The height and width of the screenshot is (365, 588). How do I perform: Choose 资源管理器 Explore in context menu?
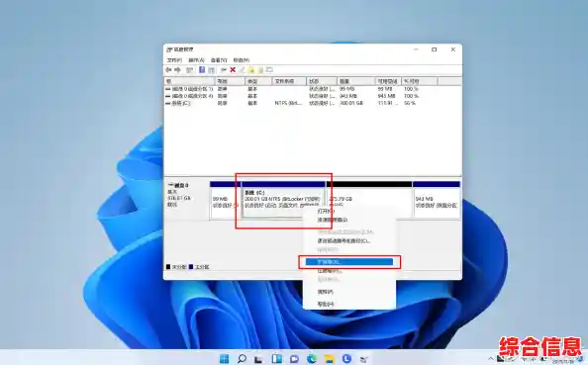pyautogui.click(x=348, y=220)
